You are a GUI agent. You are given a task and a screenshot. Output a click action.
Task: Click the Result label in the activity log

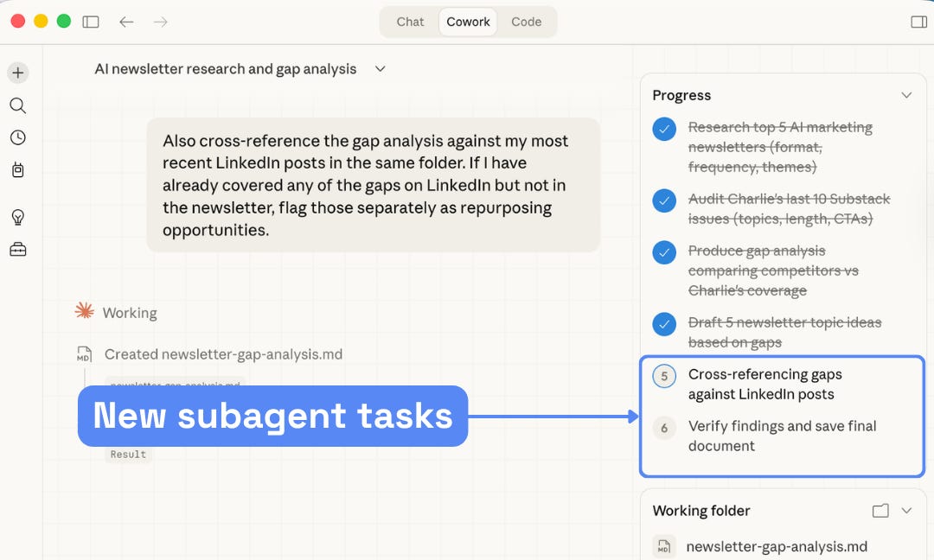coord(128,454)
